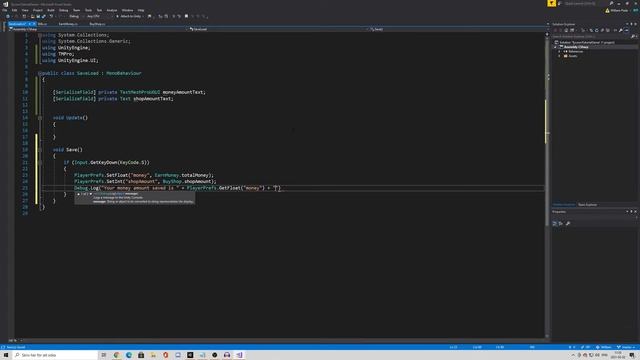Viewport: 640px width, 360px height.
Task: Open Chrome from the taskbar
Action: 116,355
